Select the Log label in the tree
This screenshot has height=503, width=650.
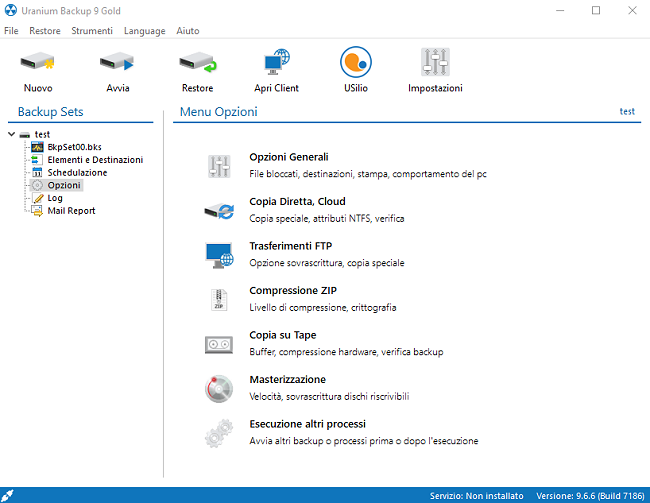[55, 198]
